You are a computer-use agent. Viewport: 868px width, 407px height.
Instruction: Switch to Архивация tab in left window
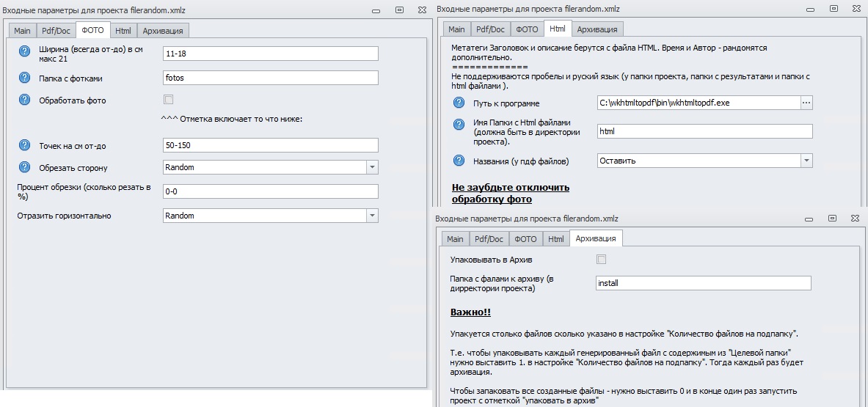point(163,30)
